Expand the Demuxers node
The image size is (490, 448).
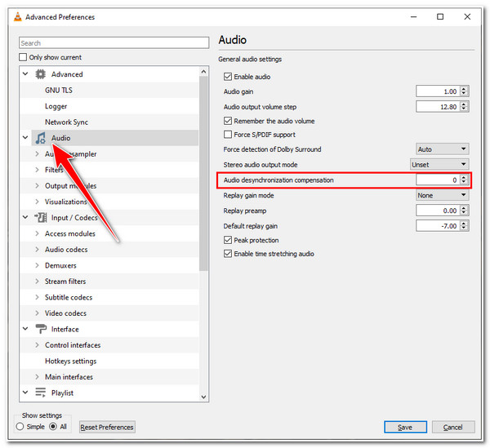pos(38,265)
